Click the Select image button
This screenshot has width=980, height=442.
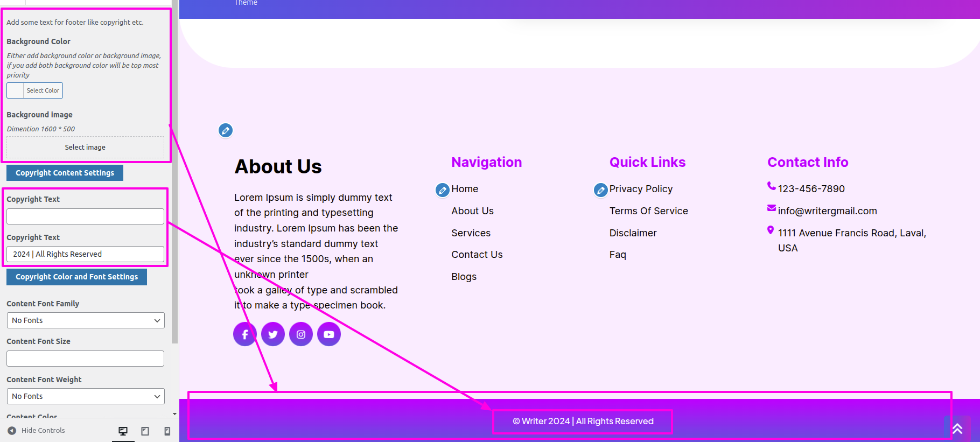(x=85, y=147)
